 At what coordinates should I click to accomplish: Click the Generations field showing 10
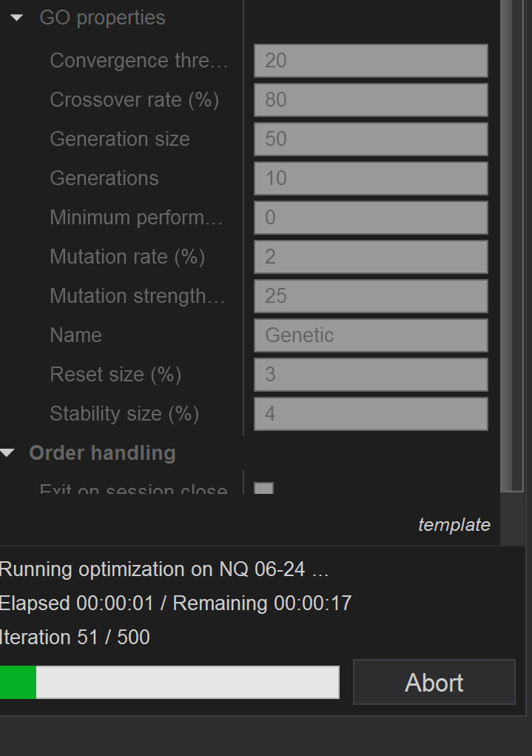coord(370,178)
